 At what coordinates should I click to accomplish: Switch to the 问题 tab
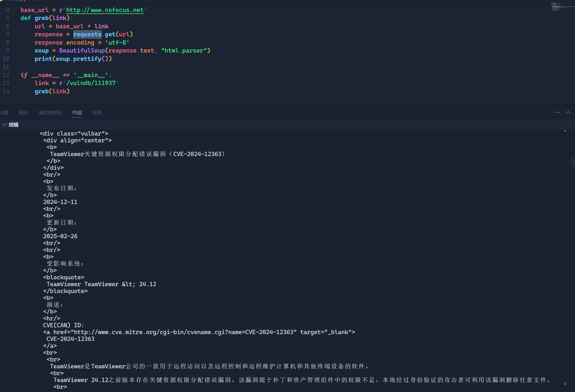4,113
